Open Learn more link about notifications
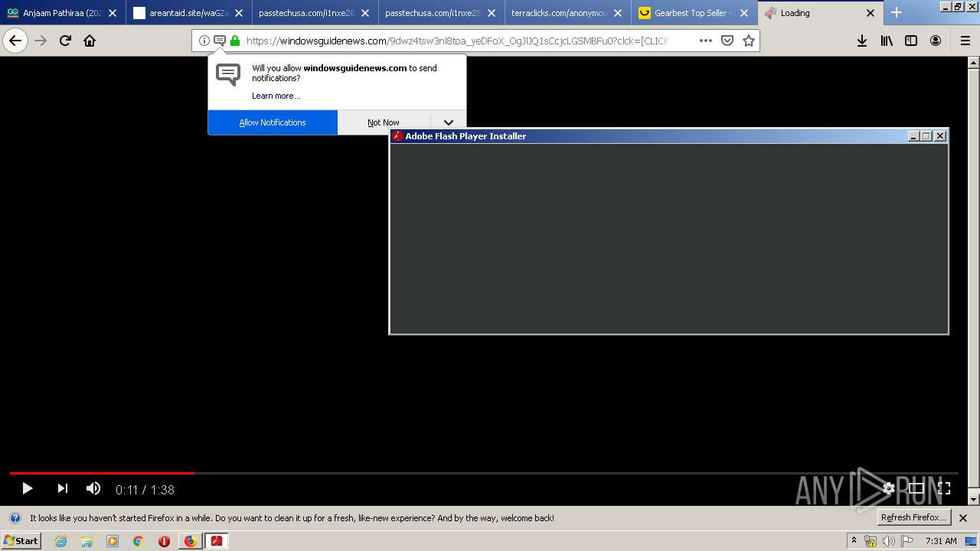 [x=276, y=96]
